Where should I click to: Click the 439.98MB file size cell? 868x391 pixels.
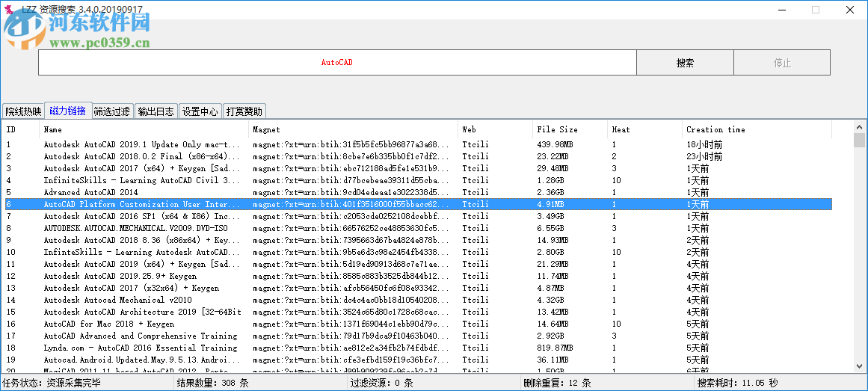[555, 144]
